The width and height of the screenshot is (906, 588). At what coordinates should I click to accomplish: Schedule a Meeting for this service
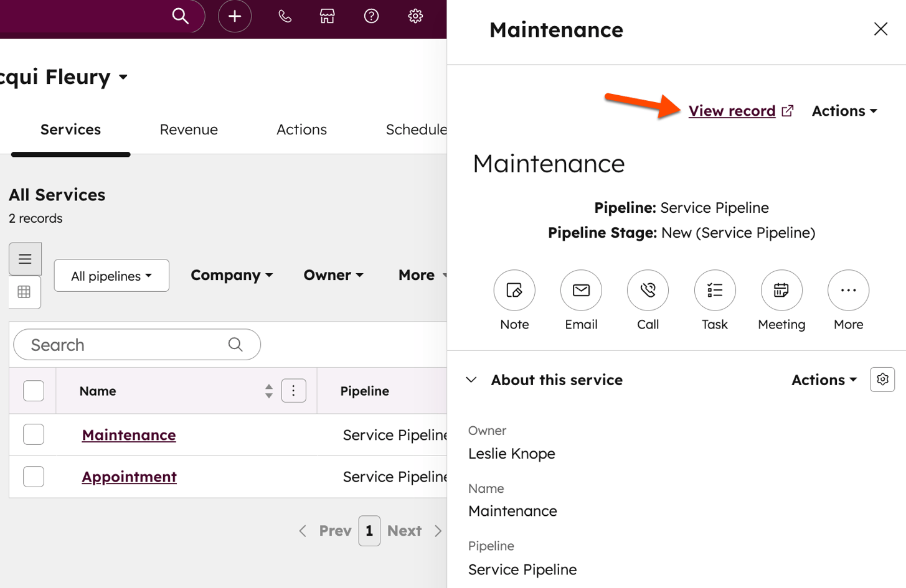(781, 290)
